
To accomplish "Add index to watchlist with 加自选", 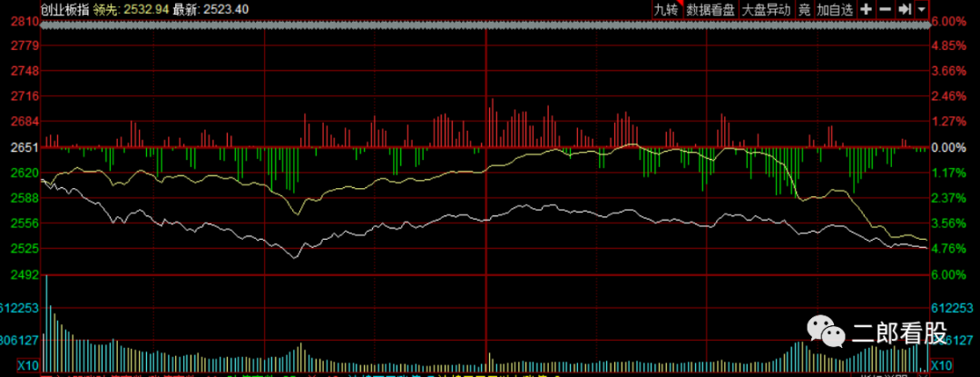I will [835, 9].
